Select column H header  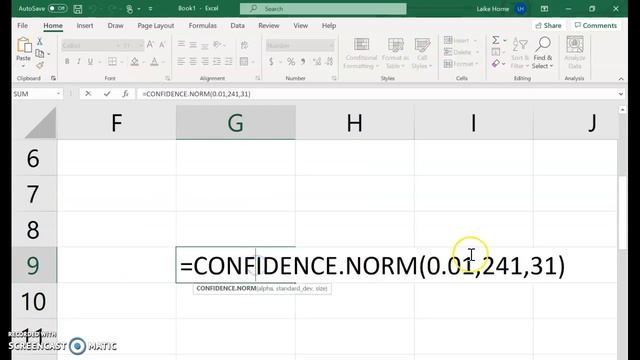(x=354, y=123)
